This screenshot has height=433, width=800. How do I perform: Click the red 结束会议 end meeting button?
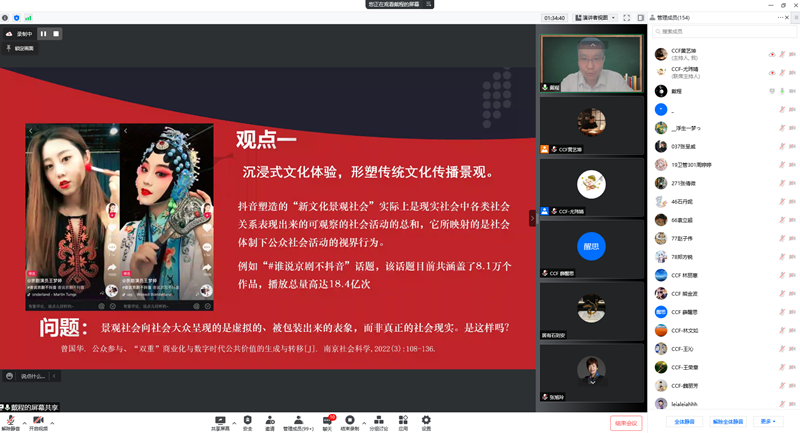[626, 423]
